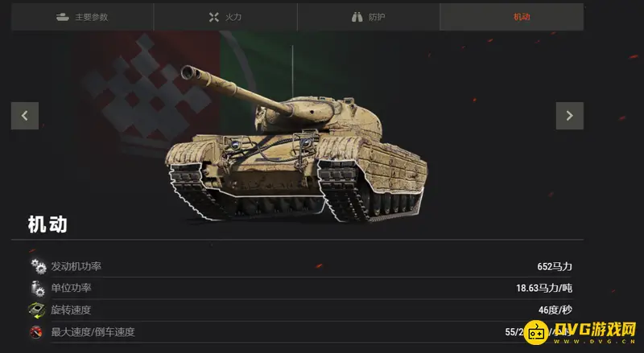Click the red speed icon beside 最大速度
This screenshot has width=644, height=353.
coord(36,331)
